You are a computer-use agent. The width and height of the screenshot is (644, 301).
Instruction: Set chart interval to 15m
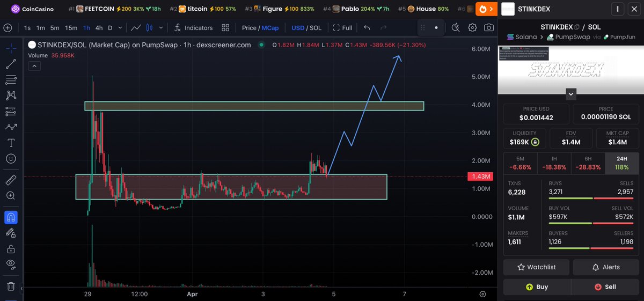[71, 28]
